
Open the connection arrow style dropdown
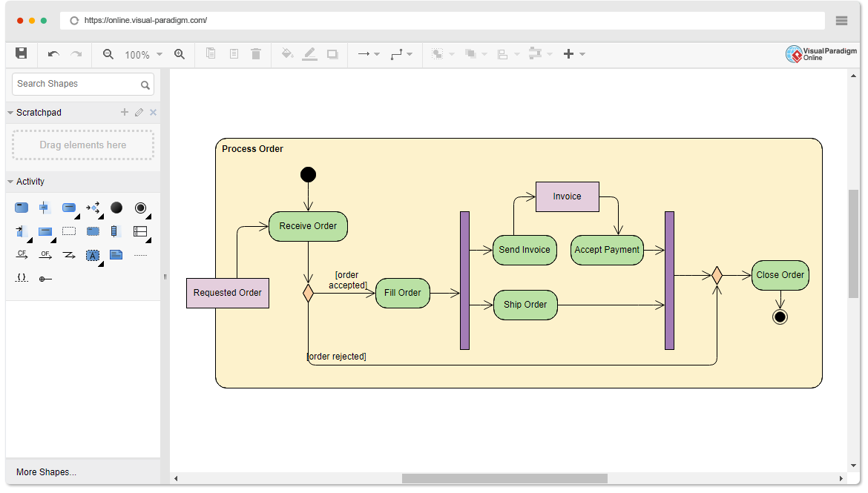coord(369,53)
